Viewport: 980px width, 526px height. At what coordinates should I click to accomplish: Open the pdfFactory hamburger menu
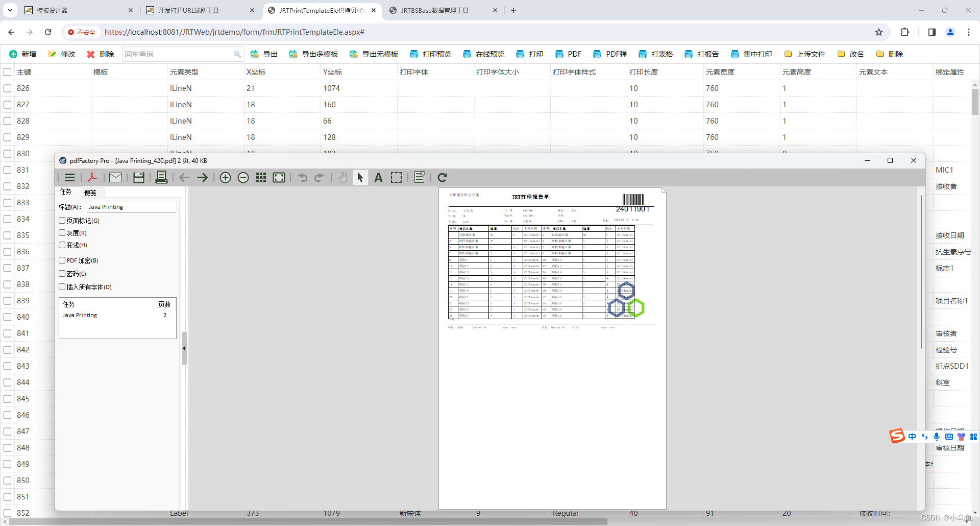(x=70, y=178)
